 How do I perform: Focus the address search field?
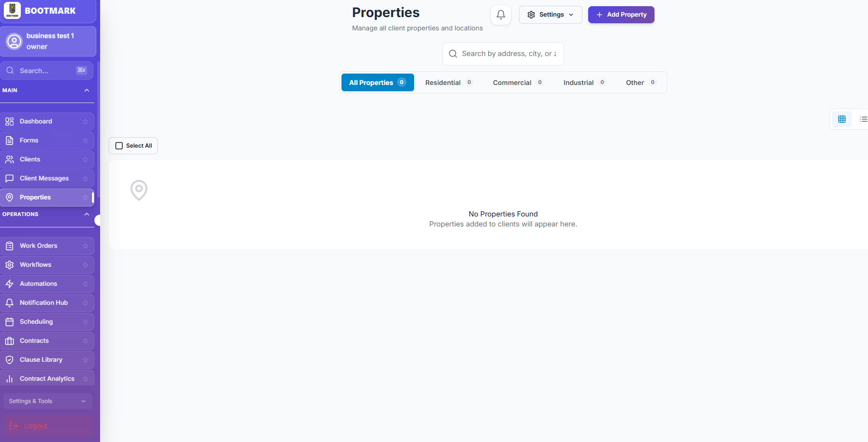pos(503,54)
